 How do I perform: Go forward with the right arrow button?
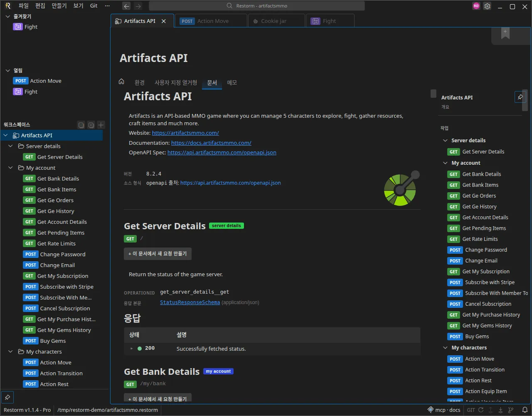[138, 6]
